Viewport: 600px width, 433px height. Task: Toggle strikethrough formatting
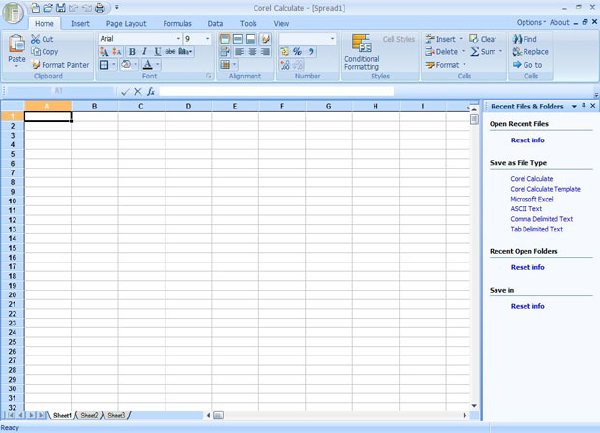pos(170,52)
